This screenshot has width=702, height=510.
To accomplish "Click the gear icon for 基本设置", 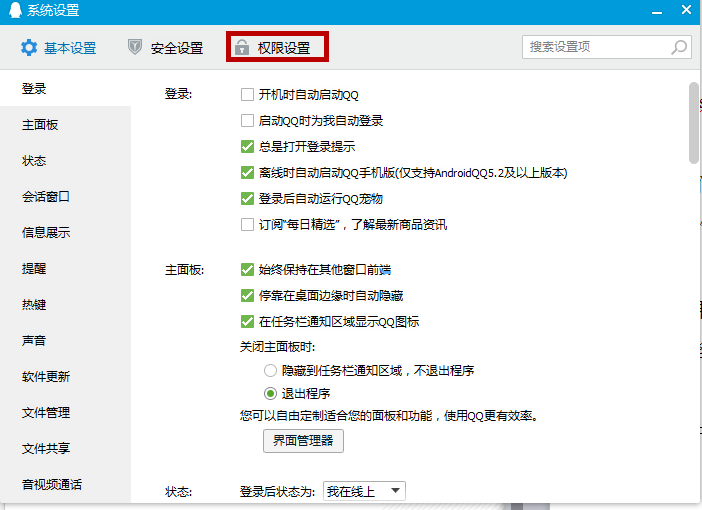I will pyautogui.click(x=29, y=47).
